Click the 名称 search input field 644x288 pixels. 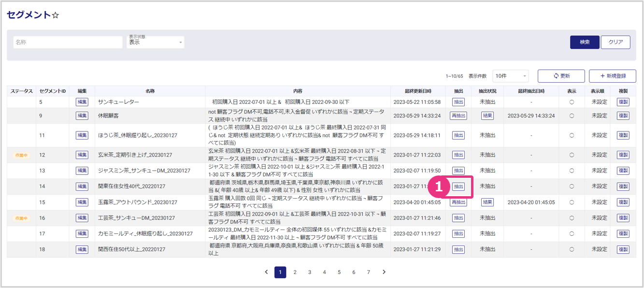point(68,42)
